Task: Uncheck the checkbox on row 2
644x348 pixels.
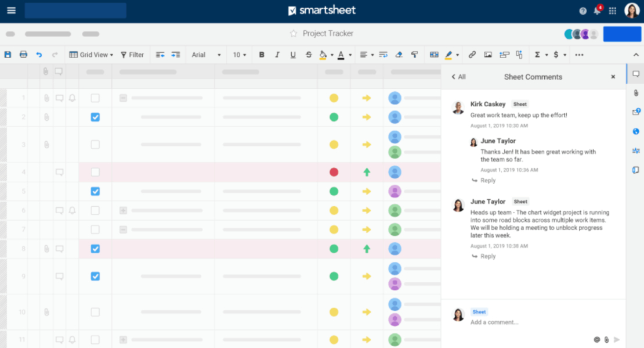Action: click(x=95, y=117)
